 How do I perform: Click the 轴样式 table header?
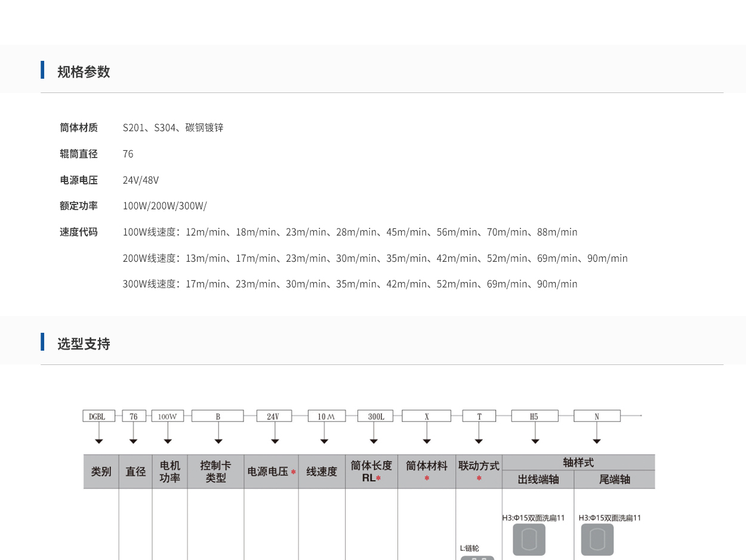(578, 463)
